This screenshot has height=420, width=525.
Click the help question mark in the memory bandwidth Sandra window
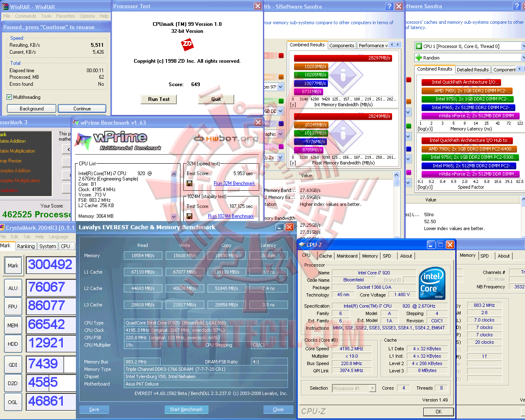[x=389, y=7]
